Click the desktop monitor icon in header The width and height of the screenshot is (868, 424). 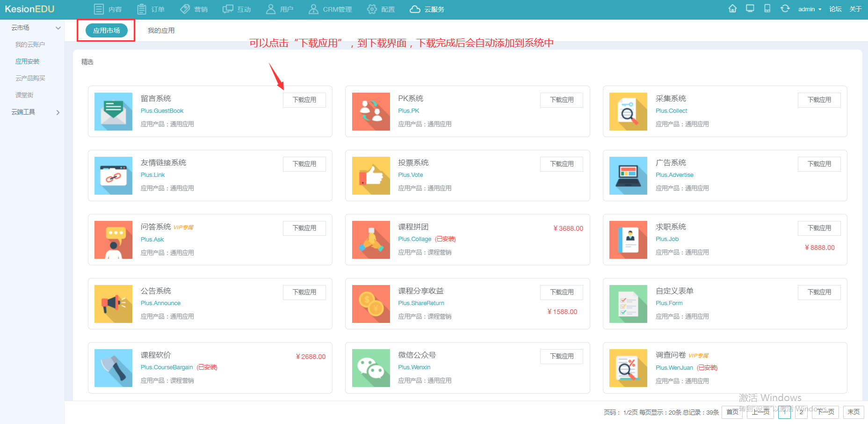[x=750, y=9]
